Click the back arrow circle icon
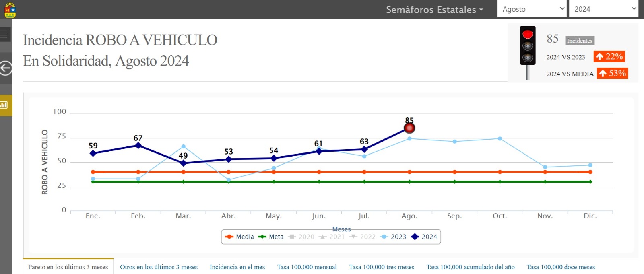 (x=5, y=68)
